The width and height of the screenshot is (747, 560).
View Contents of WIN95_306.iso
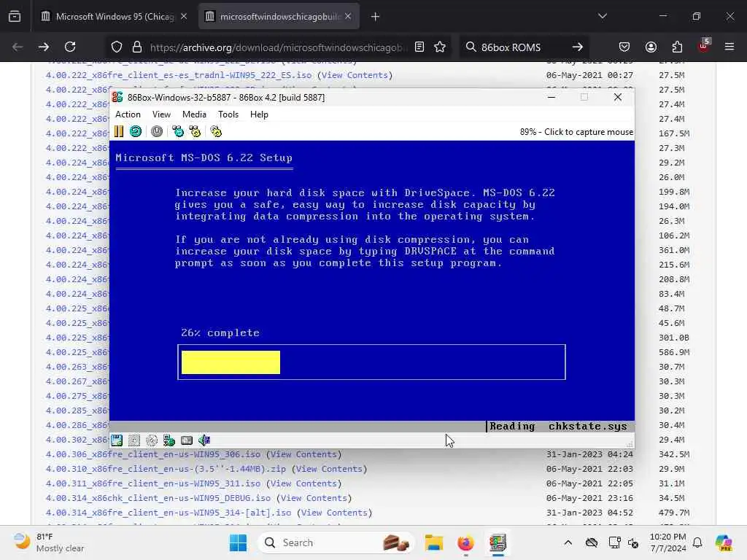(303, 454)
